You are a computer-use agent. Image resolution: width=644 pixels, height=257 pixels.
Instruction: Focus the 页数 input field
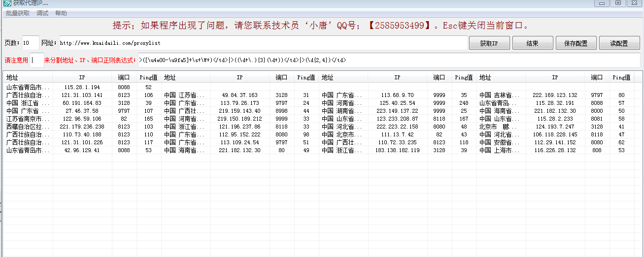[30, 43]
